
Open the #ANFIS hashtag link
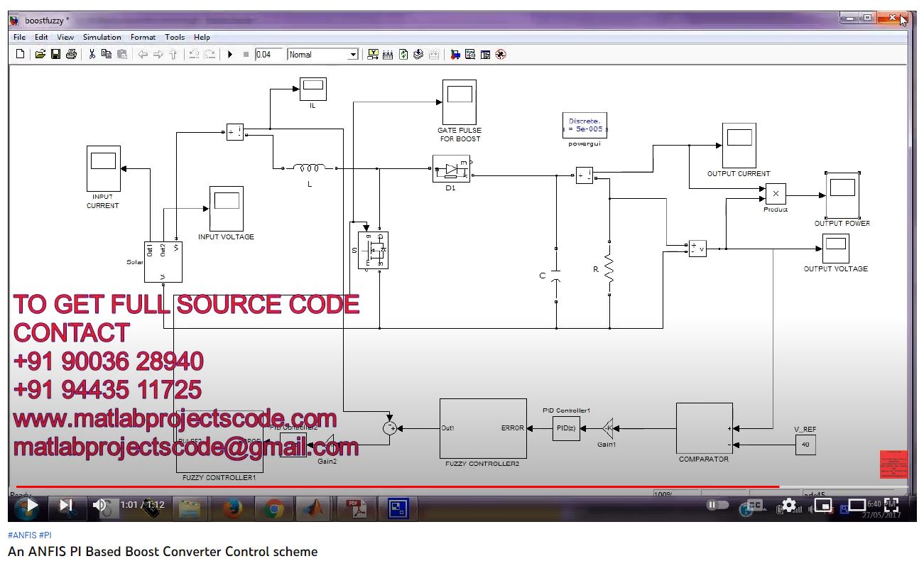[22, 535]
